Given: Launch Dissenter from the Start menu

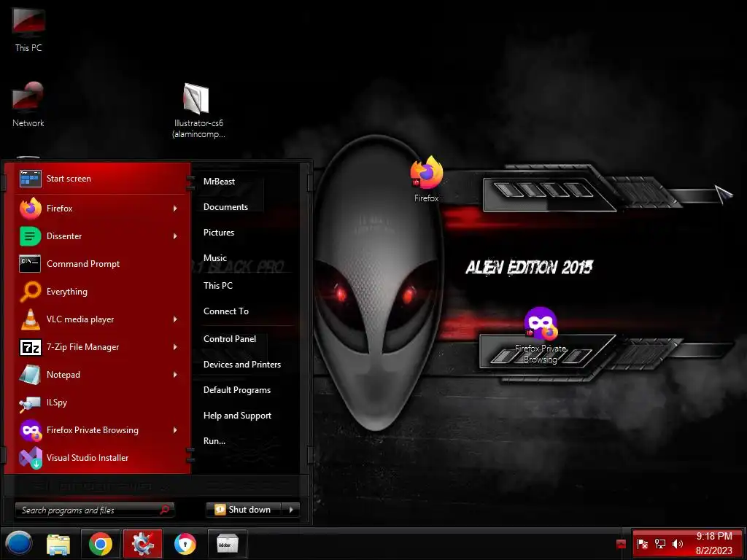Looking at the screenshot, I should (x=99, y=236).
